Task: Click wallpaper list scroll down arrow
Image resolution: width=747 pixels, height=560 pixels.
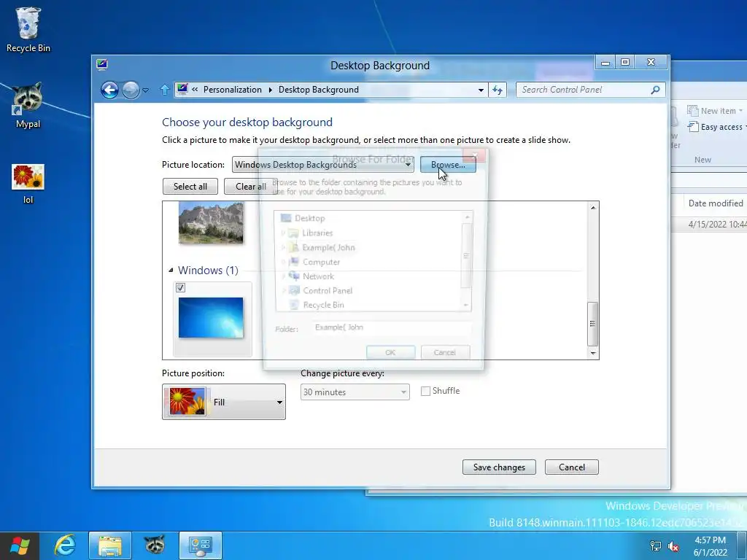Action: point(593,353)
